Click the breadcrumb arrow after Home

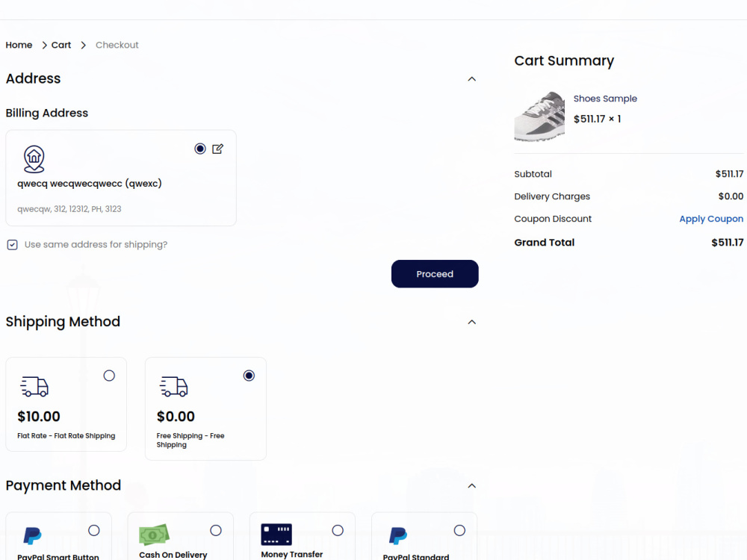44,46
